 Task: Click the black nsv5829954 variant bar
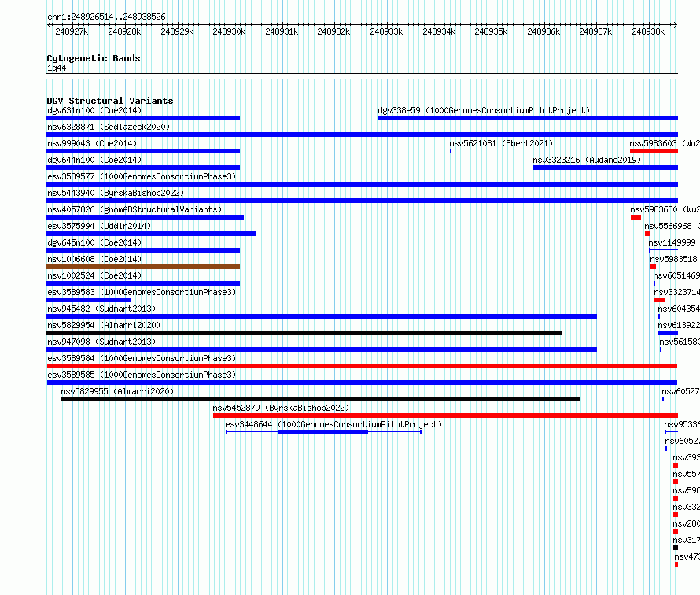(x=304, y=333)
